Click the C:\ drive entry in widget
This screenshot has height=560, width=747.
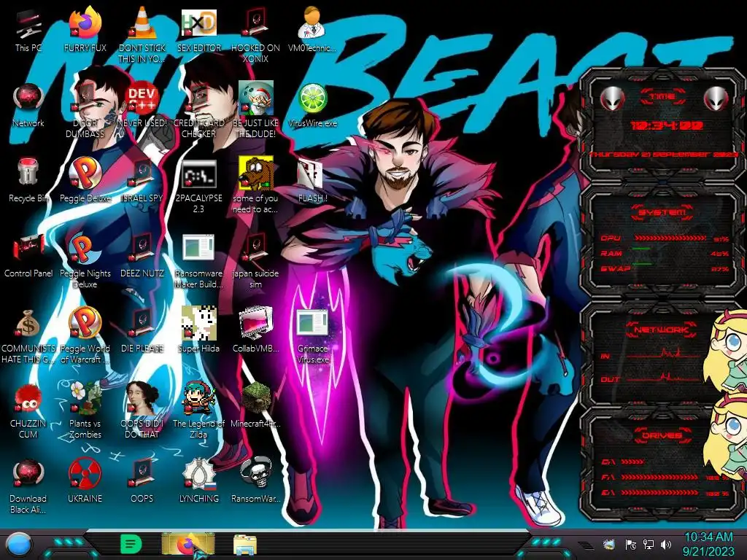pyautogui.click(x=622, y=462)
